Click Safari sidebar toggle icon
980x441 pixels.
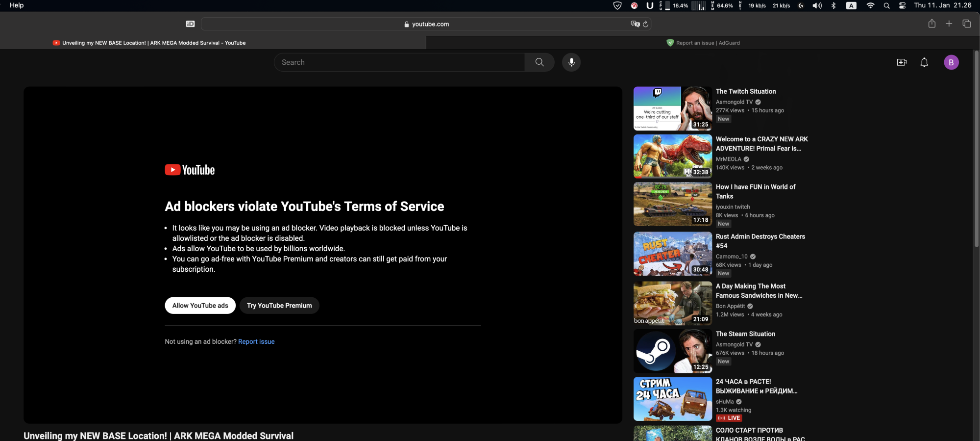191,24
